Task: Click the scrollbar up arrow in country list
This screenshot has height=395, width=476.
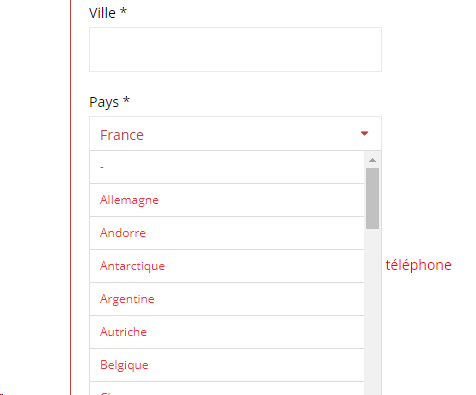Action: pos(372,160)
